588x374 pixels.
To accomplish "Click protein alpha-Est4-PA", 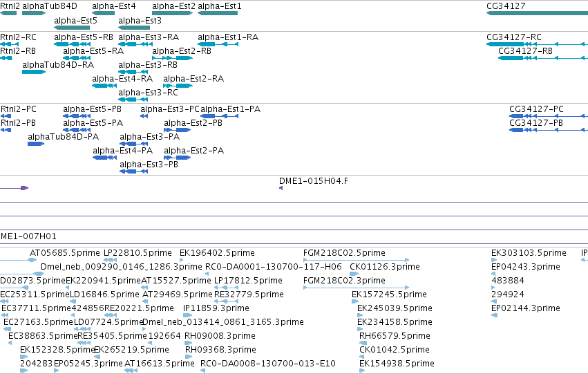I will tap(122, 151).
